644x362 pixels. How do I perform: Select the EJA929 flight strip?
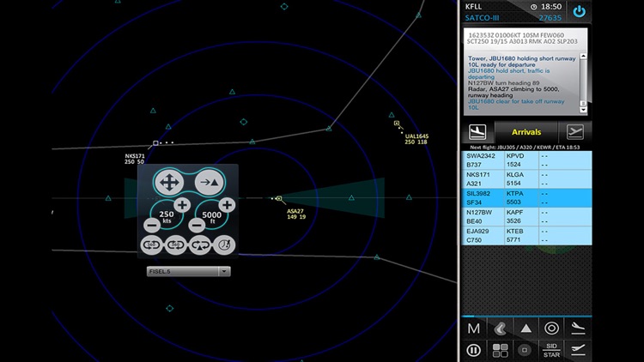526,236
